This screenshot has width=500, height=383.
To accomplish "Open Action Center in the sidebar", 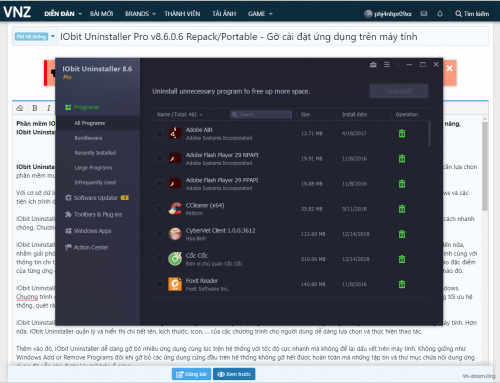I will point(87,247).
